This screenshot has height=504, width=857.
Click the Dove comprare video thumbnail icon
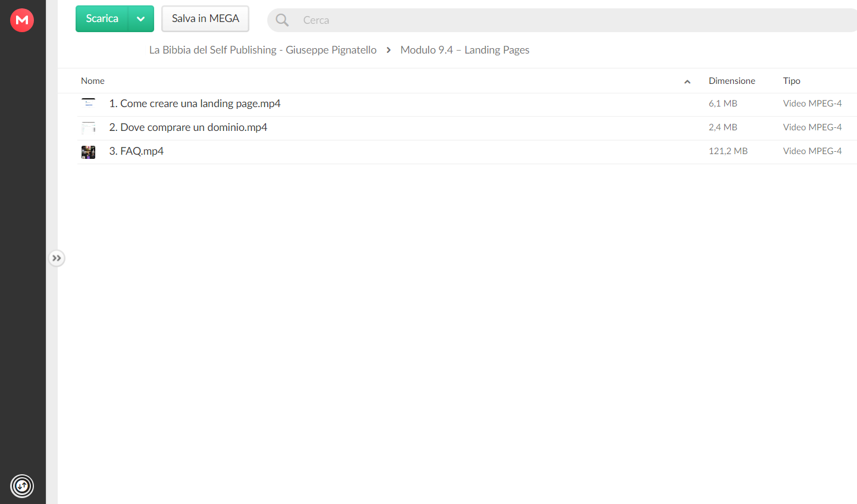point(89,127)
